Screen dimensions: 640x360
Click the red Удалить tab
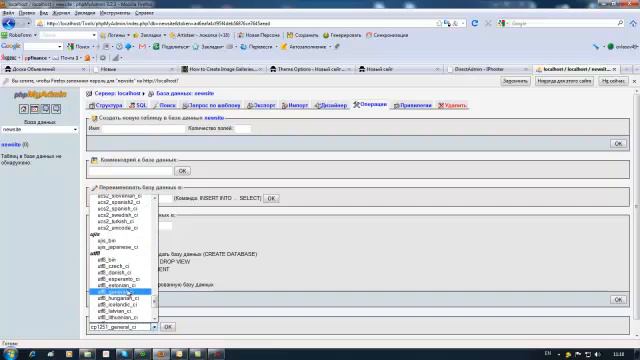click(x=452, y=106)
